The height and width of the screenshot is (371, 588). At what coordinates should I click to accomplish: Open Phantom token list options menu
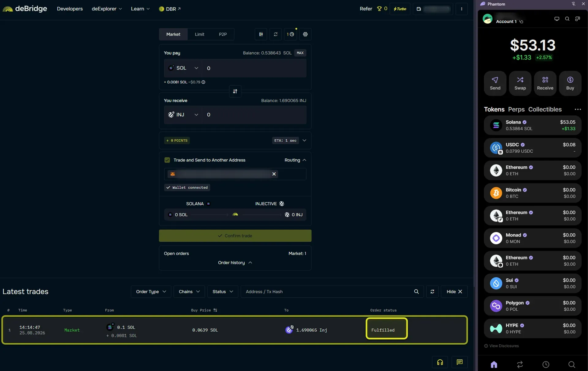click(x=578, y=109)
